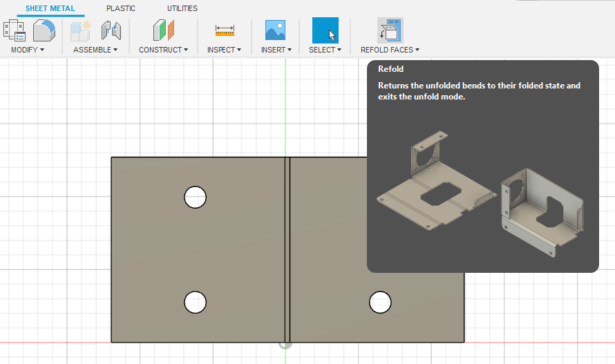Click the Insert image icon
The width and height of the screenshot is (615, 364).
276,30
